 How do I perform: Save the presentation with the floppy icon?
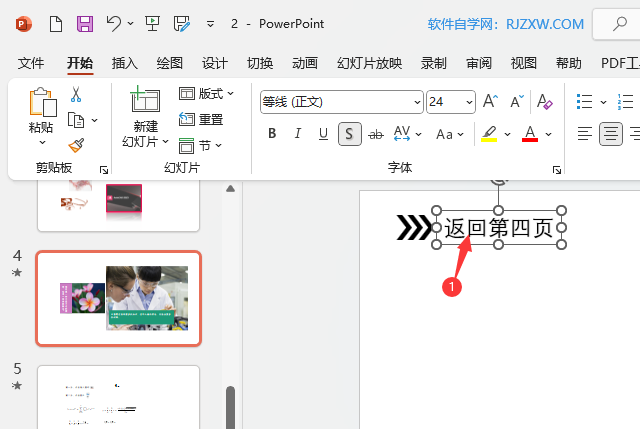click(x=85, y=24)
